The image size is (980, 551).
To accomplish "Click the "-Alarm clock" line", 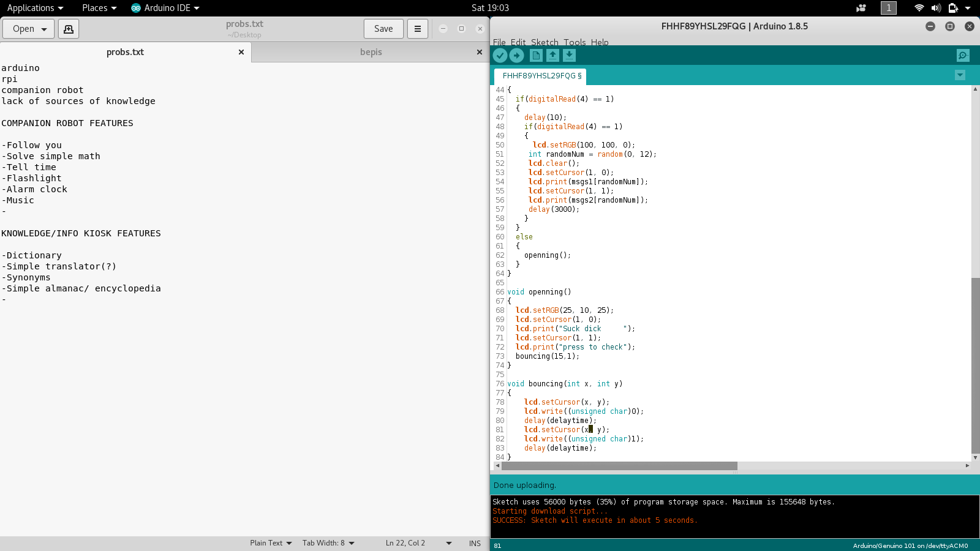I will coord(34,189).
